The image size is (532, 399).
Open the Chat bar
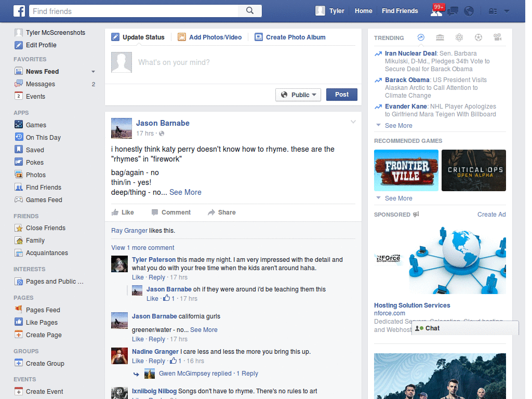(x=465, y=328)
